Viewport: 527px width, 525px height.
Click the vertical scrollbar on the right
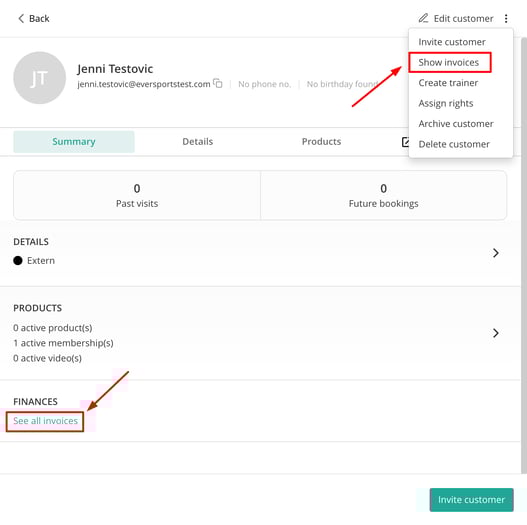pos(523,255)
